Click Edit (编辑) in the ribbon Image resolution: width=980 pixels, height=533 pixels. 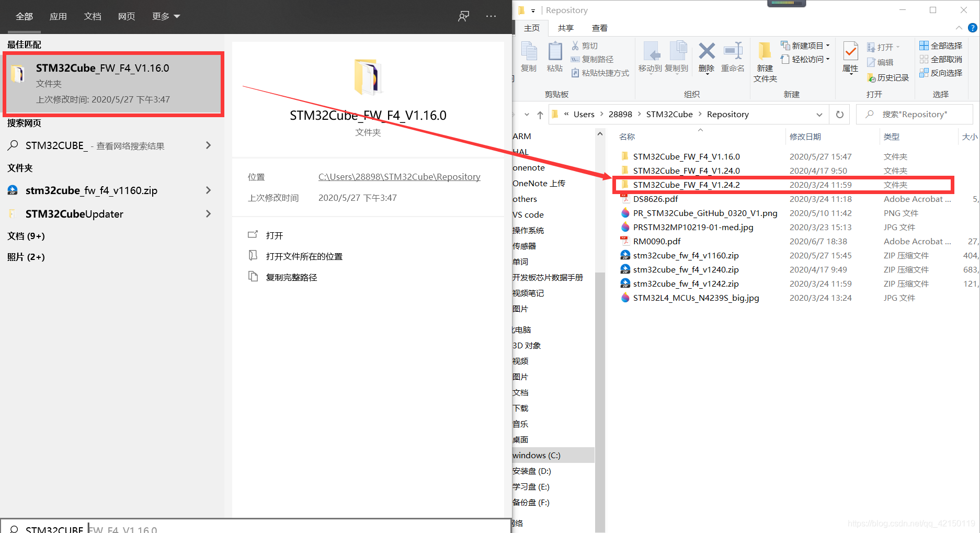coord(880,62)
